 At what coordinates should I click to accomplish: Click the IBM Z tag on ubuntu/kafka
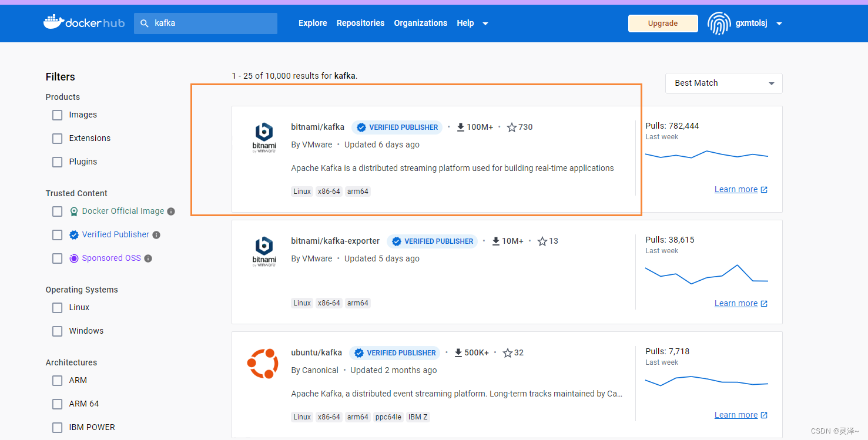(x=418, y=418)
